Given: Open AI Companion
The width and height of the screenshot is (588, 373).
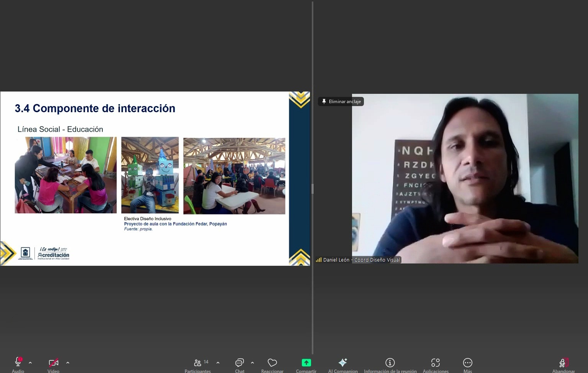Looking at the screenshot, I should click(343, 365).
